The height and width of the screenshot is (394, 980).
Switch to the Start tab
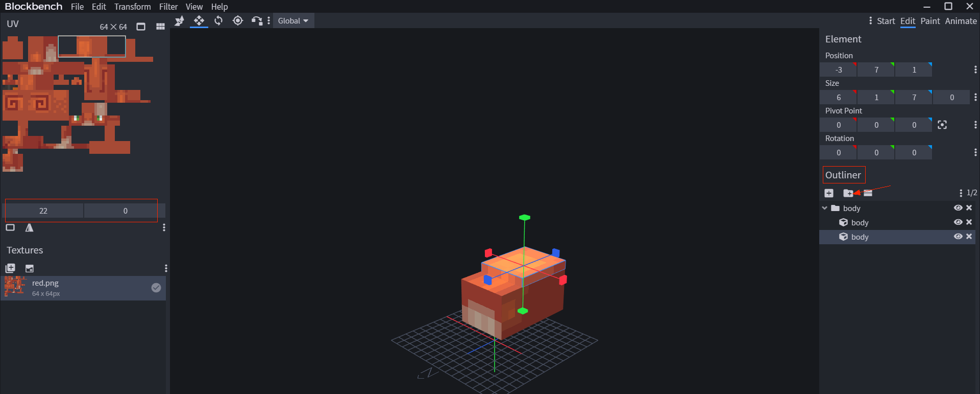pos(886,21)
